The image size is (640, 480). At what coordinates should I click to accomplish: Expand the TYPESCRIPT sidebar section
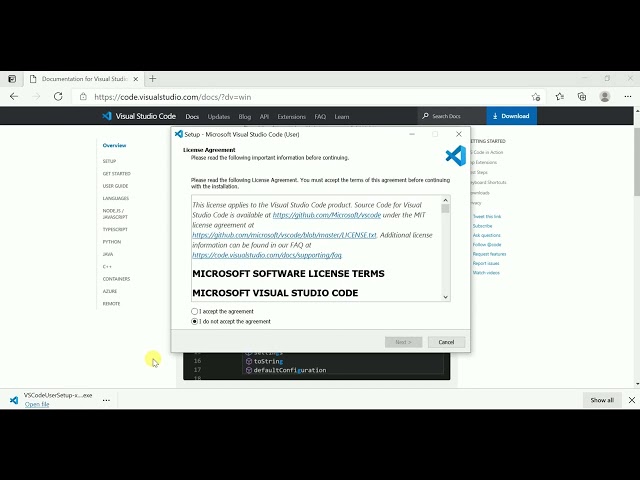point(115,229)
